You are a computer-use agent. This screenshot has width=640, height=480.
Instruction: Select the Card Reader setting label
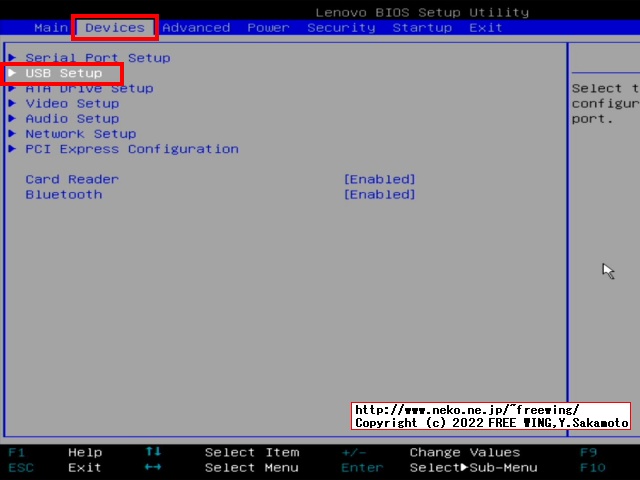pyautogui.click(x=72, y=180)
